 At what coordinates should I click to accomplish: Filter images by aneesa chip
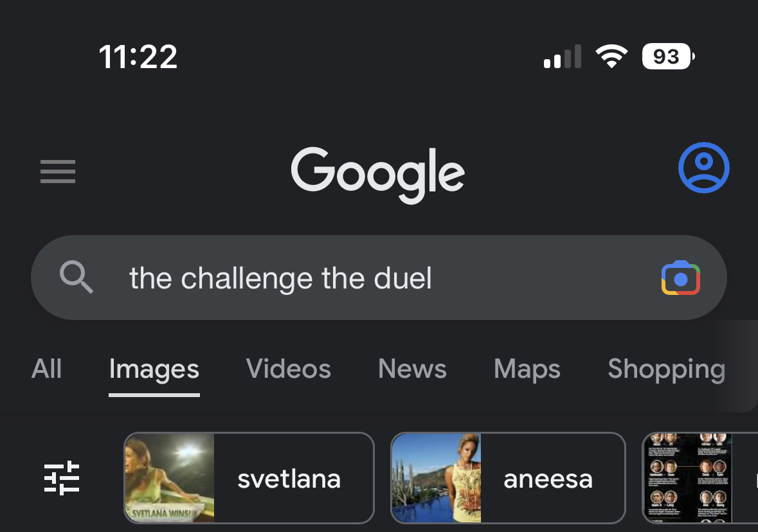point(508,478)
